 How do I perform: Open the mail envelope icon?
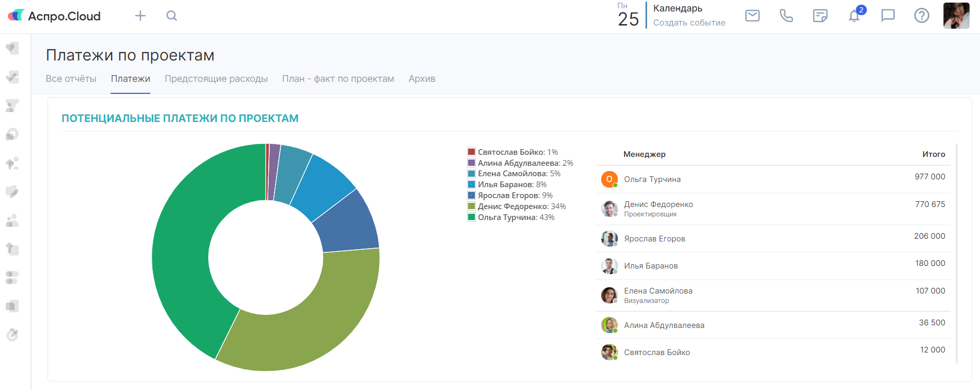tap(752, 16)
